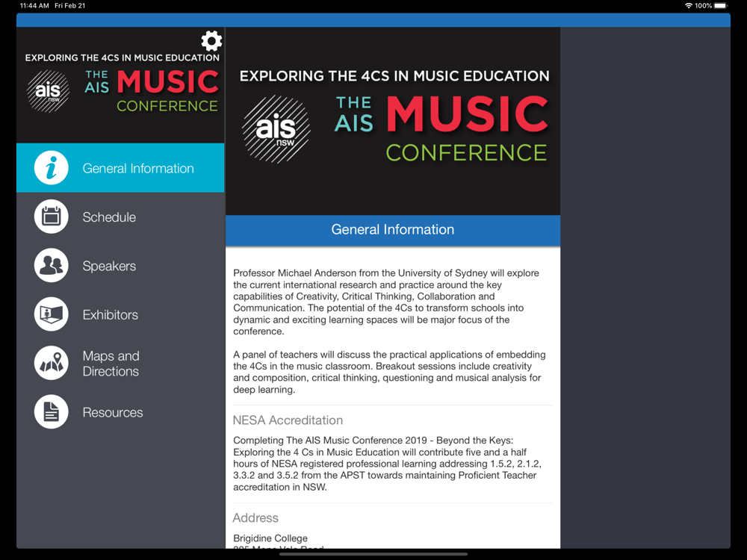The width and height of the screenshot is (747, 560).
Task: Tap the sidebar AIS Music Conference logo
Action: (x=122, y=84)
